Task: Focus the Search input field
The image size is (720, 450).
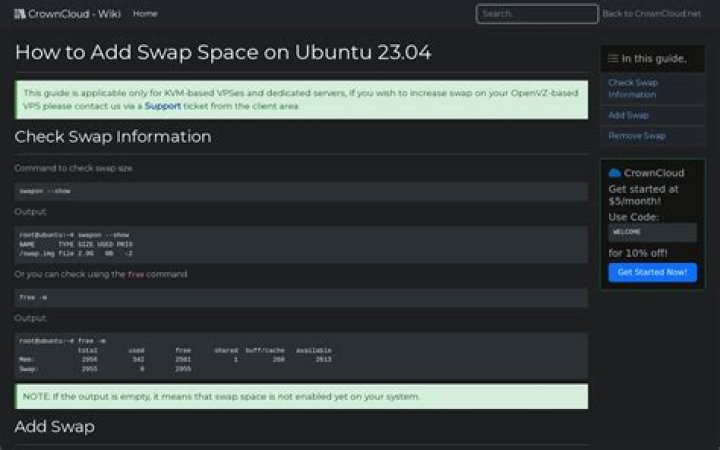Action: coord(537,14)
